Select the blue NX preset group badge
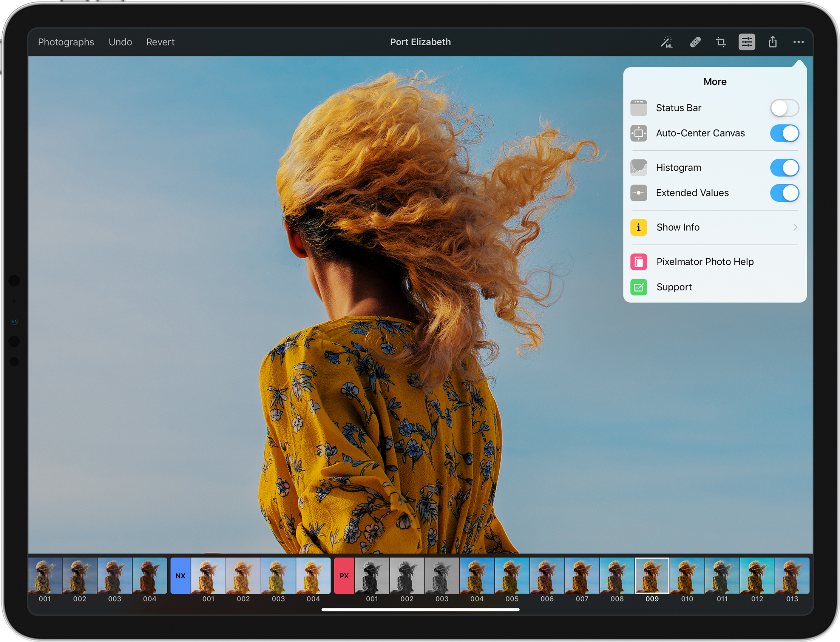The width and height of the screenshot is (840, 642). [x=181, y=576]
